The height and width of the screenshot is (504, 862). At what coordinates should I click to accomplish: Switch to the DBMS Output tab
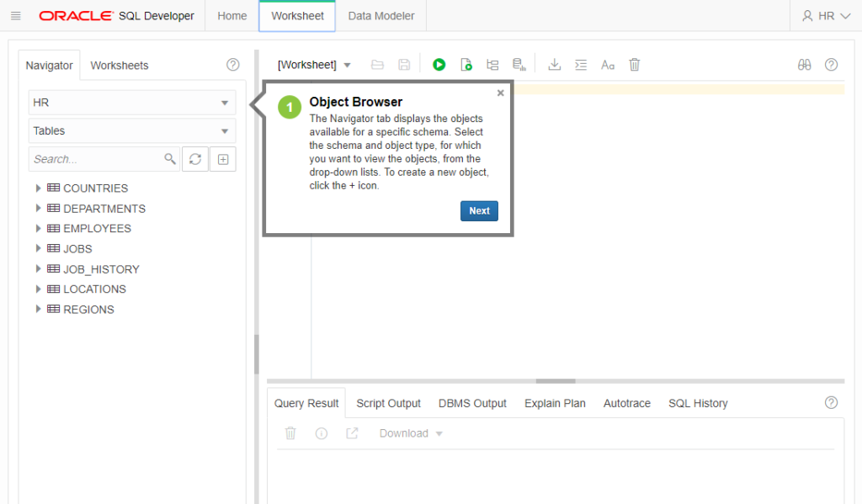click(472, 403)
